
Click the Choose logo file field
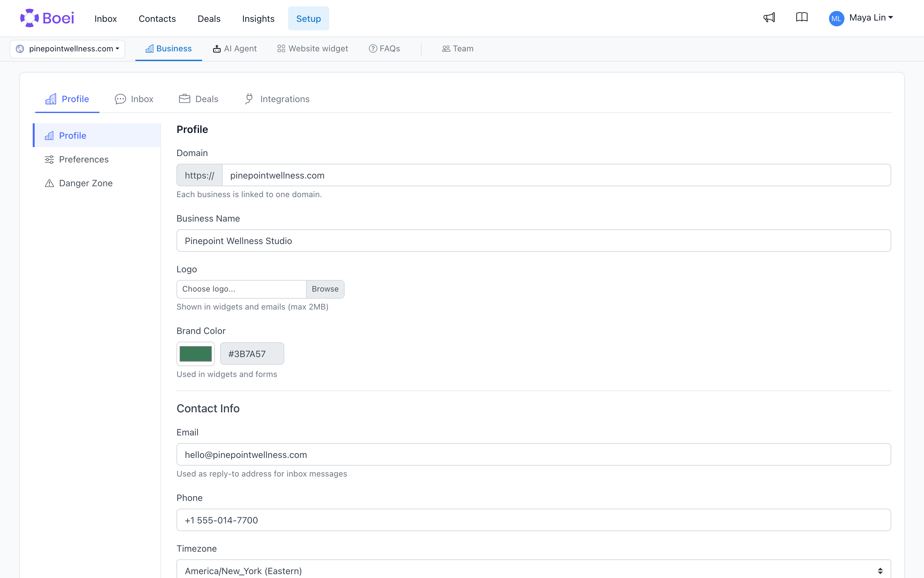click(x=241, y=289)
